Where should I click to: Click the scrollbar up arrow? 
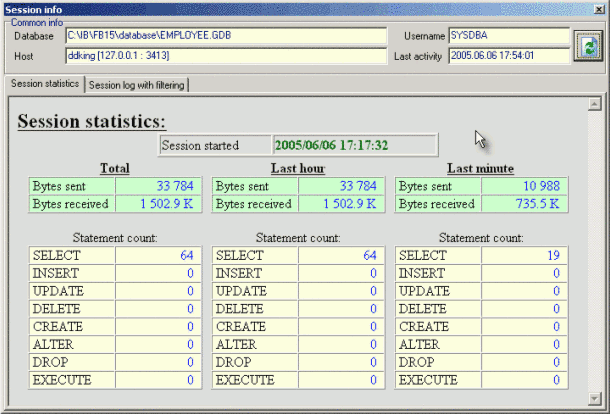[596, 104]
